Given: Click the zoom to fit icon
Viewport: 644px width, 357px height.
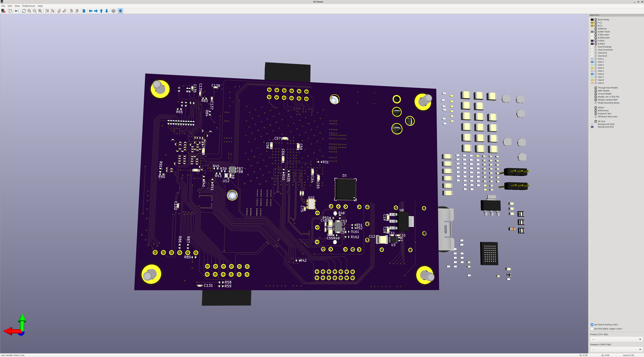Looking at the screenshot, I should coord(40,11).
